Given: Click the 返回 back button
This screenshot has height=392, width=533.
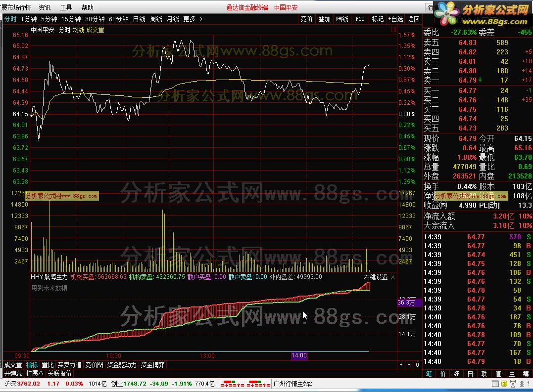Looking at the screenshot, I should [413, 19].
